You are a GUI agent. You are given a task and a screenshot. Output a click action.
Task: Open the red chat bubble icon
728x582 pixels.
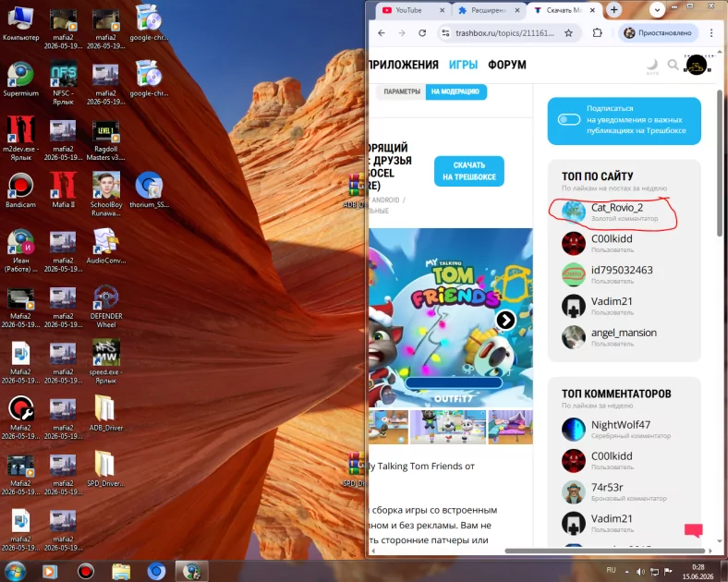point(694,530)
